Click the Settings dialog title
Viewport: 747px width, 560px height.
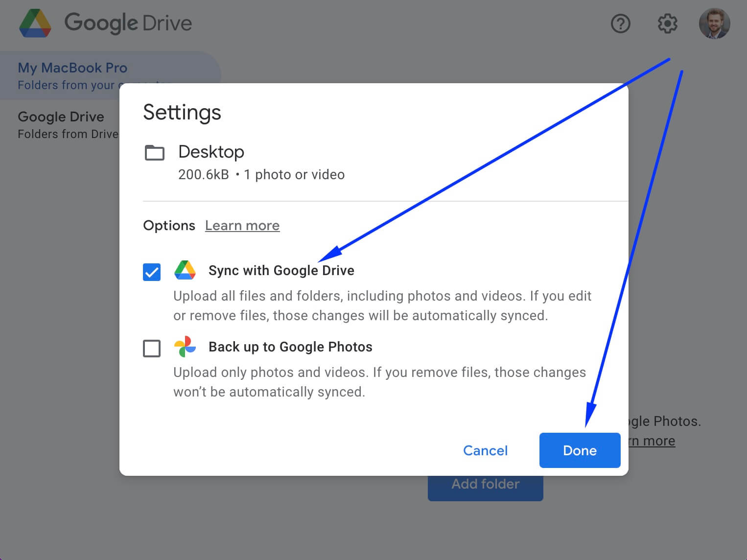(x=182, y=112)
